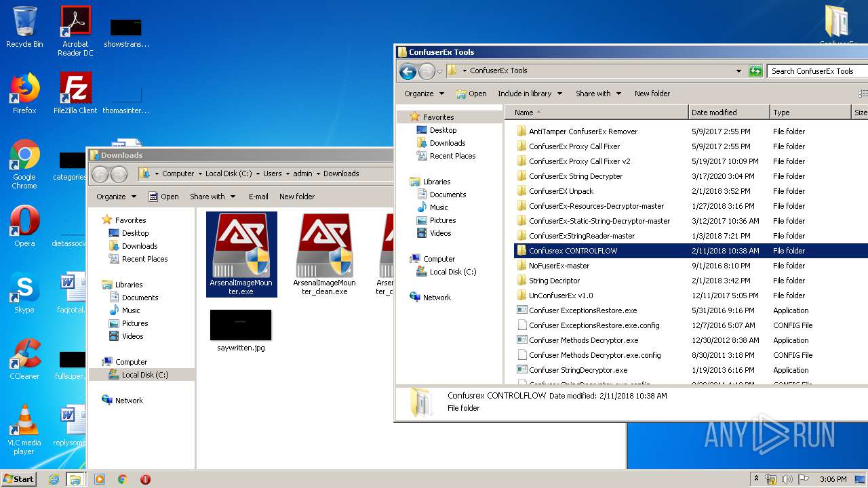Open Organize menu in ConfuserEx Tools
Image resolution: width=868 pixels, height=488 pixels.
click(424, 94)
